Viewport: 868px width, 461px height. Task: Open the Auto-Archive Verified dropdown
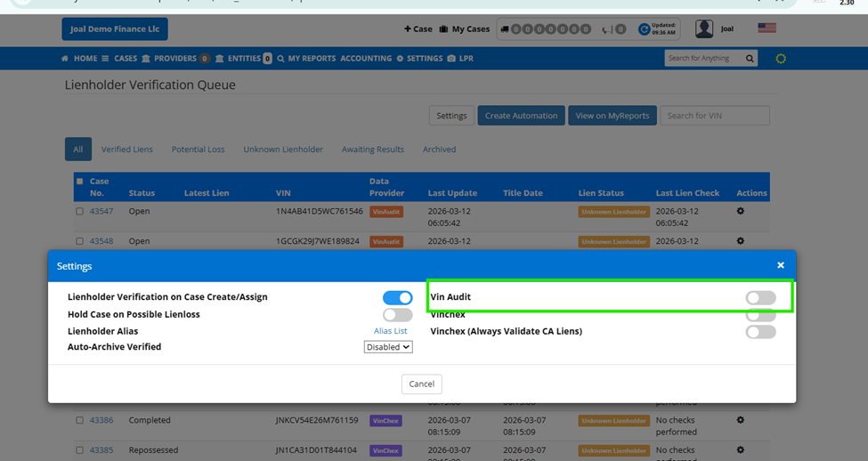point(388,347)
